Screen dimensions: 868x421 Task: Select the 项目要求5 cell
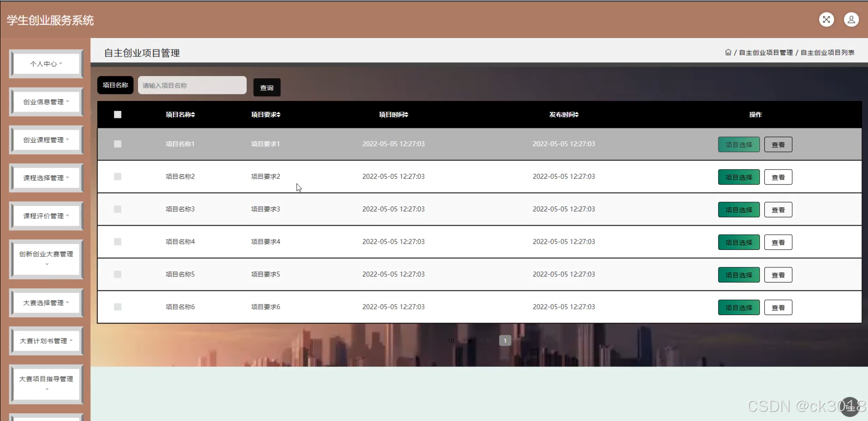[x=265, y=274]
